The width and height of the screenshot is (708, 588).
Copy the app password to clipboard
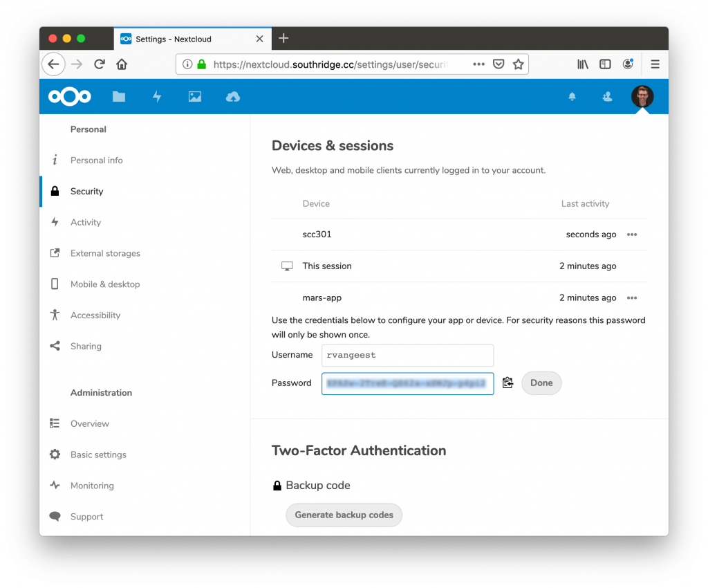click(x=507, y=383)
